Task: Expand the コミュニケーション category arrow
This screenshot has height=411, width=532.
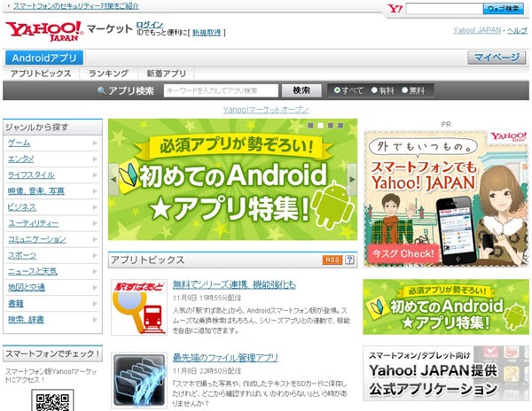Action: 95,239
